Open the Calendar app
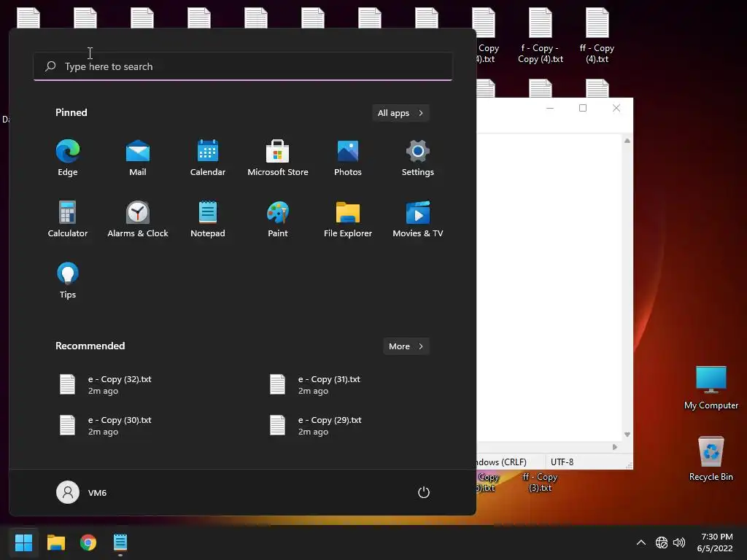Image resolution: width=747 pixels, height=560 pixels. (208, 158)
